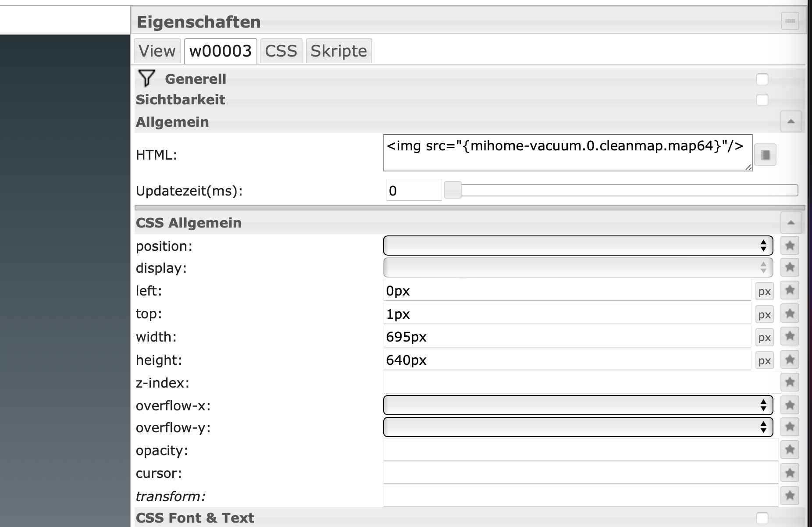Screen dimensions: 812x527
Task: Click the star icon for height
Action: [x=790, y=360]
